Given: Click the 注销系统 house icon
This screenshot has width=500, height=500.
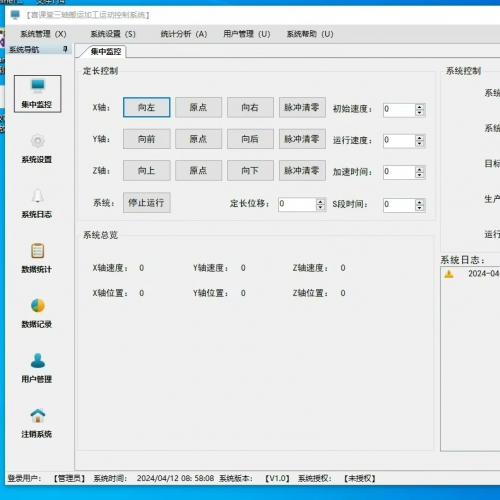Looking at the screenshot, I should pyautogui.click(x=37, y=416).
